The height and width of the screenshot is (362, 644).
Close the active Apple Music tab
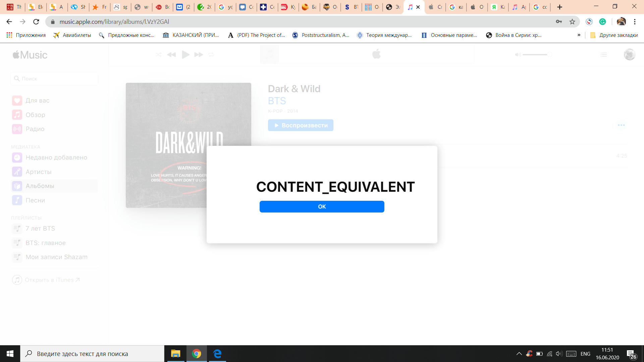(x=418, y=7)
